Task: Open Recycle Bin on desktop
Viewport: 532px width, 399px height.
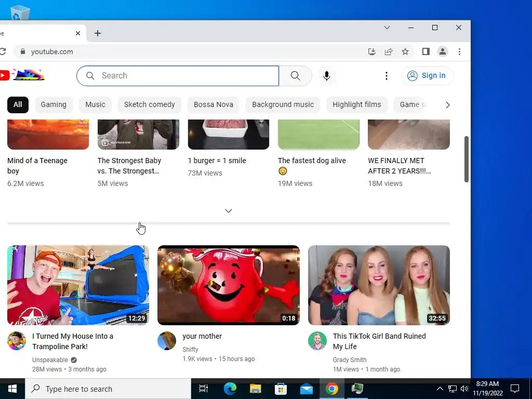Action: click(20, 12)
